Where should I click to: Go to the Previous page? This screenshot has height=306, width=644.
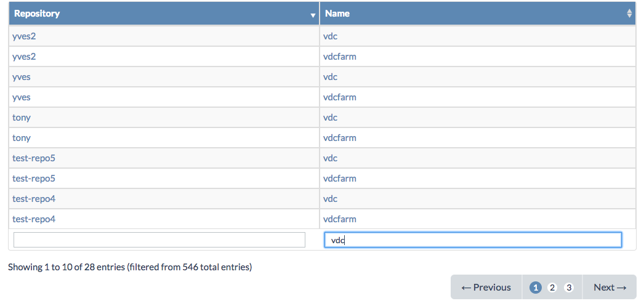pos(486,288)
